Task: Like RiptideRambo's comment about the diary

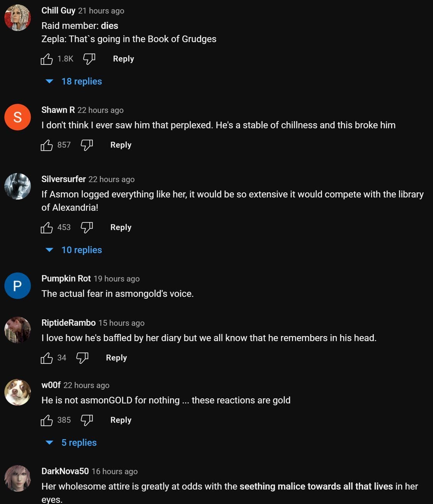Action: click(47, 358)
